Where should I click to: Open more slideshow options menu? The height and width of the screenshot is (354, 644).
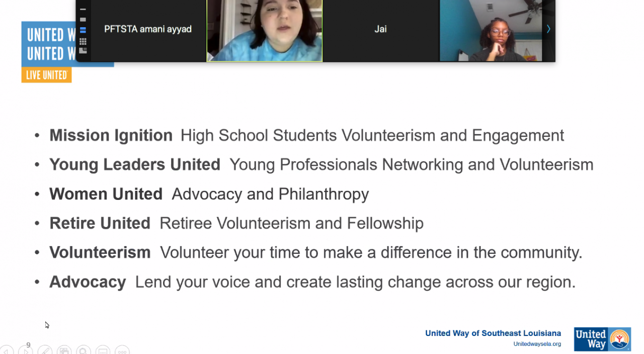tap(122, 351)
